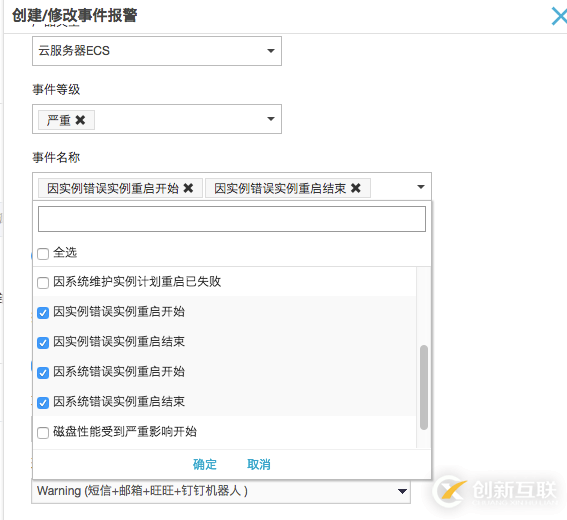
Task: Check 因系统维护实例计划重启已失败 option
Action: click(x=43, y=282)
